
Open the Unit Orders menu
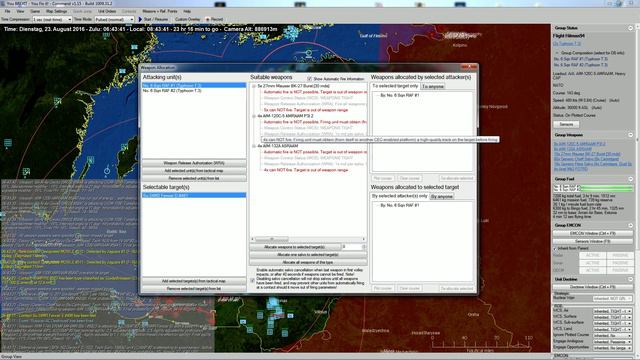[107, 11]
